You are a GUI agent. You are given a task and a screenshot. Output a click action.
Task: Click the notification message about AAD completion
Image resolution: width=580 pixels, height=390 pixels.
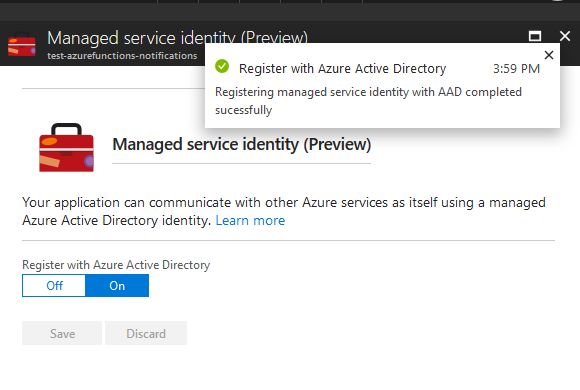(368, 101)
